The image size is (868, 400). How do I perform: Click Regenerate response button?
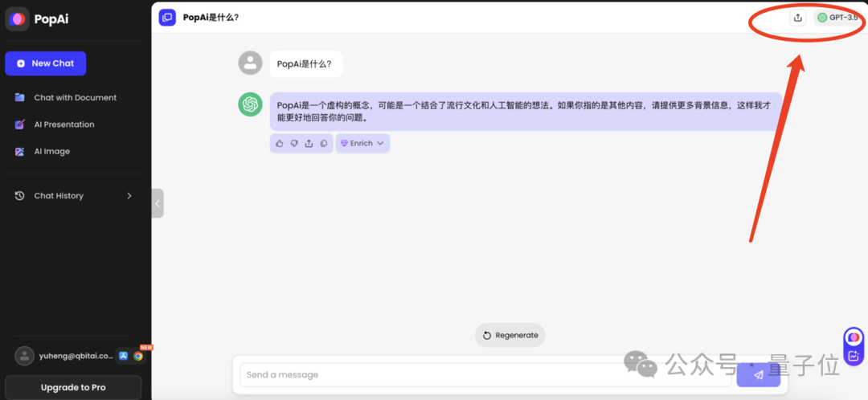(x=510, y=335)
